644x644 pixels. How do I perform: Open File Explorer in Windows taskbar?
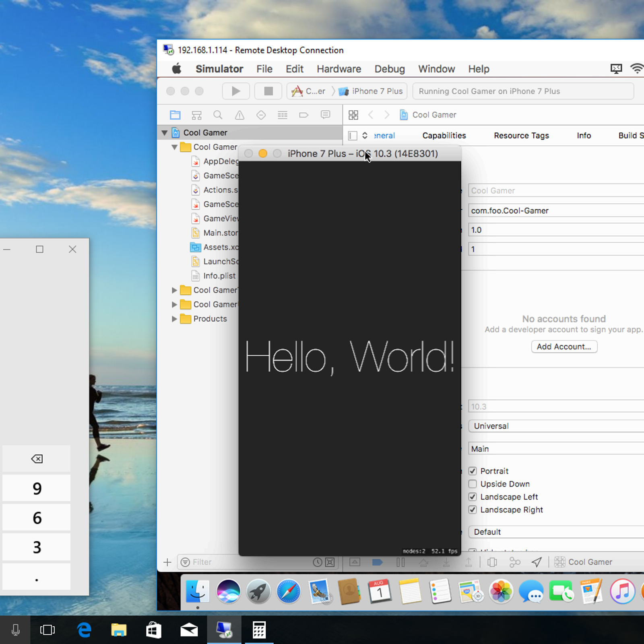click(119, 630)
